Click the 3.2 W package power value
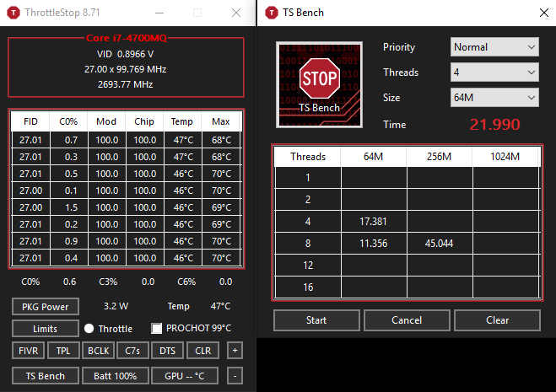The height and width of the screenshot is (392, 556). (x=116, y=306)
